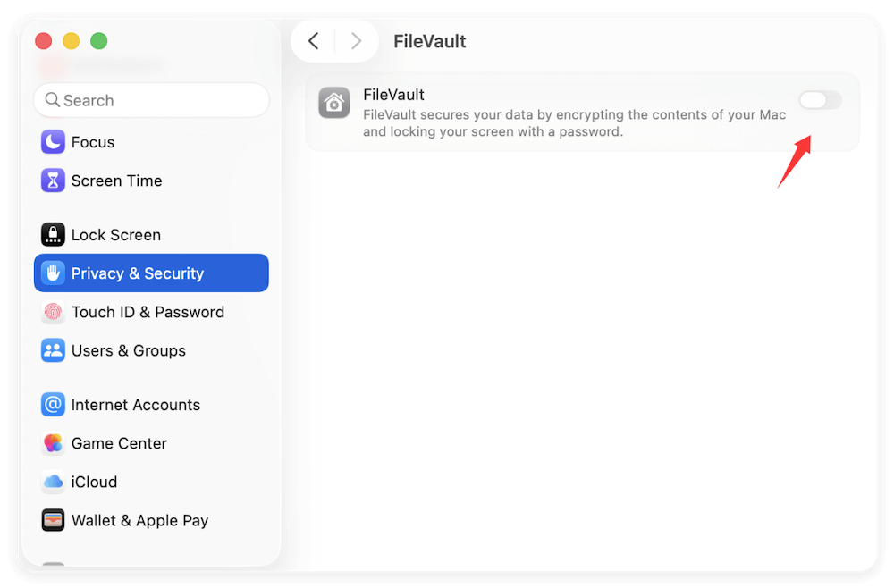
Task: Open Users & Groups settings
Action: (128, 350)
